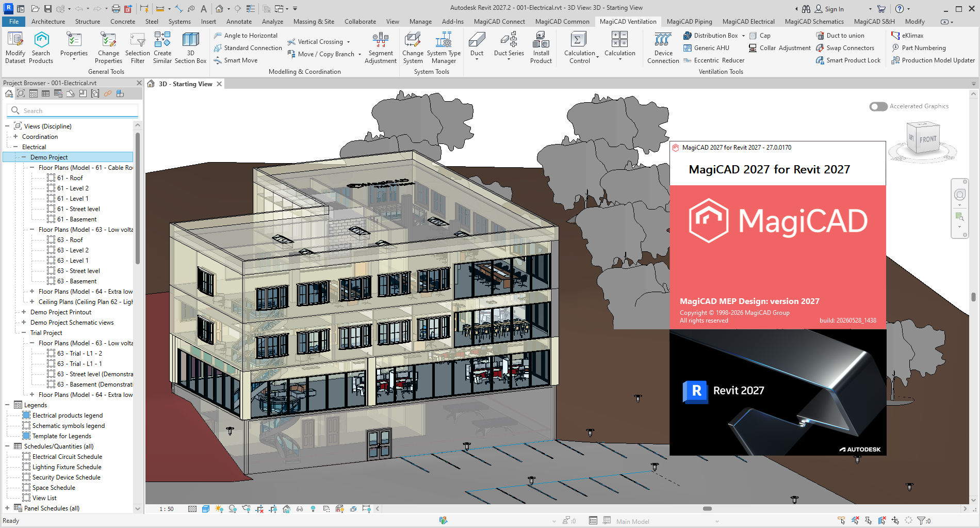Open the File menu
This screenshot has height=528, width=980.
14,22
